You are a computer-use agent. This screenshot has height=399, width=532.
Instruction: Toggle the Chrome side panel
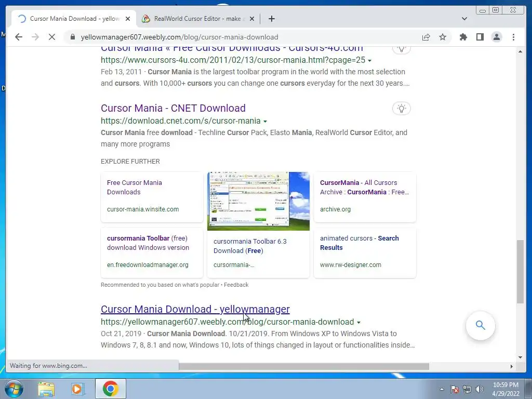coord(480,37)
